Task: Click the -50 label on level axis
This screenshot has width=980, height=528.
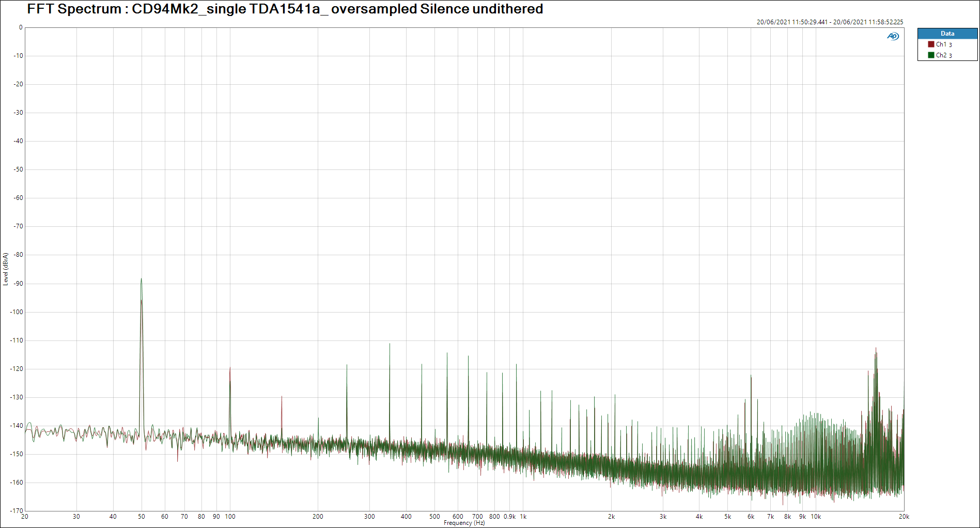Action: (18, 169)
